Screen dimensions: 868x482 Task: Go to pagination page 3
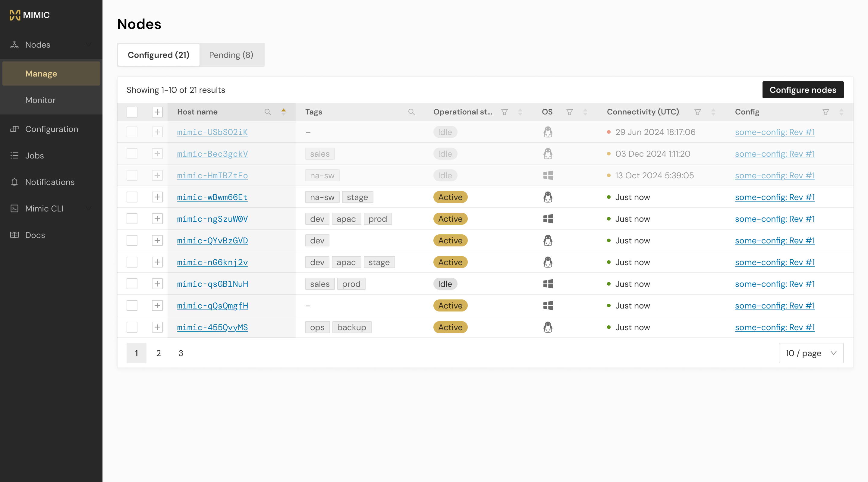click(181, 353)
